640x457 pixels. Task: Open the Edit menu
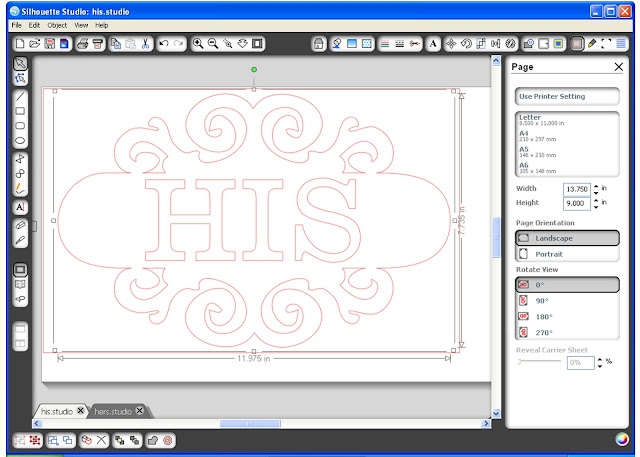34,25
